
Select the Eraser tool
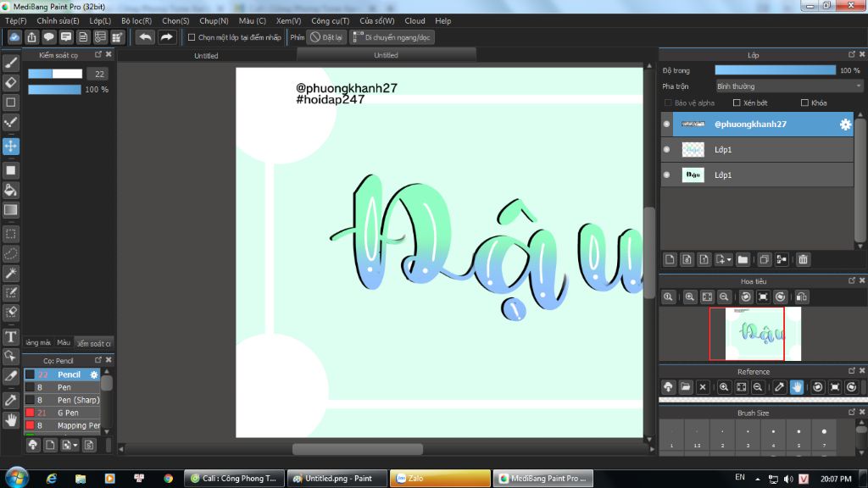click(10, 83)
